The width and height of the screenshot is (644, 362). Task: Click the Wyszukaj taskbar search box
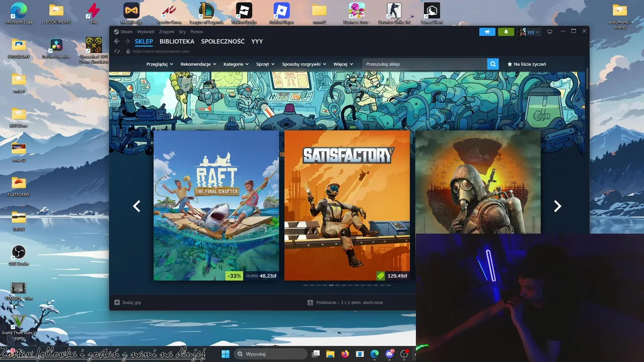tap(271, 354)
